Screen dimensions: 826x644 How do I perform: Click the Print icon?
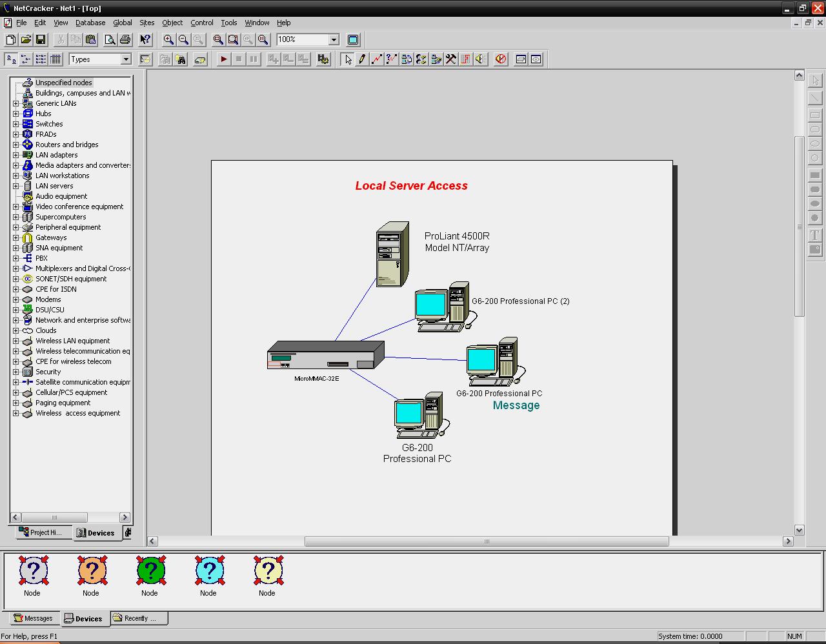[x=125, y=40]
